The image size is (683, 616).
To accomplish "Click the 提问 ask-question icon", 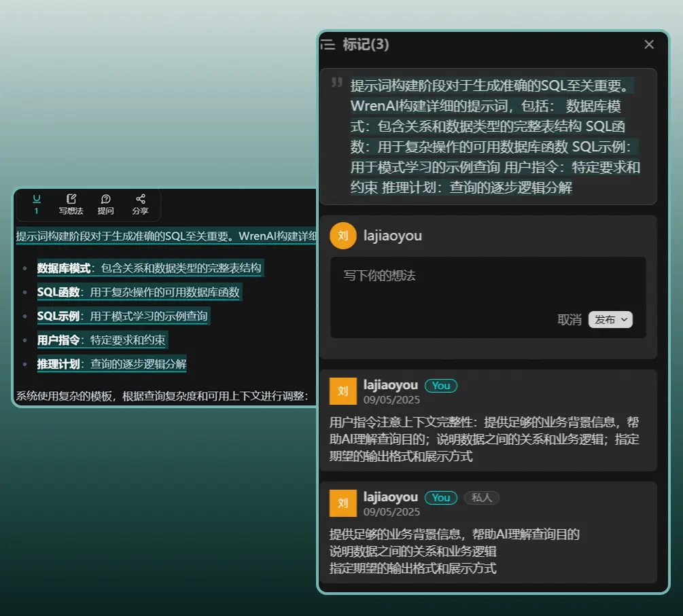I will tap(106, 204).
